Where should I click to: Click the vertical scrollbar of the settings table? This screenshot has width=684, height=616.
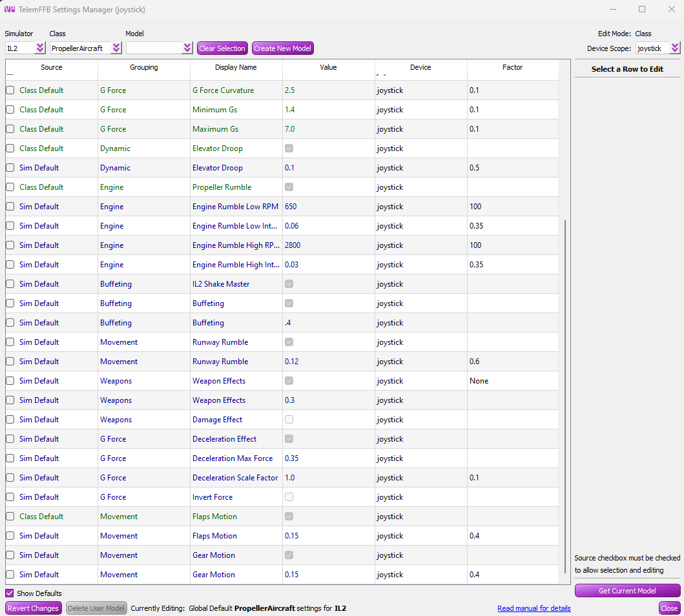[565, 387]
